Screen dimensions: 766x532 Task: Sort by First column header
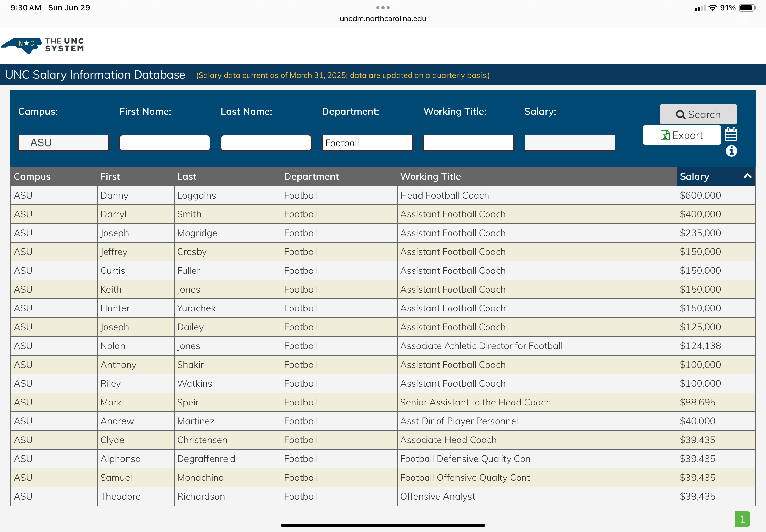pos(110,176)
